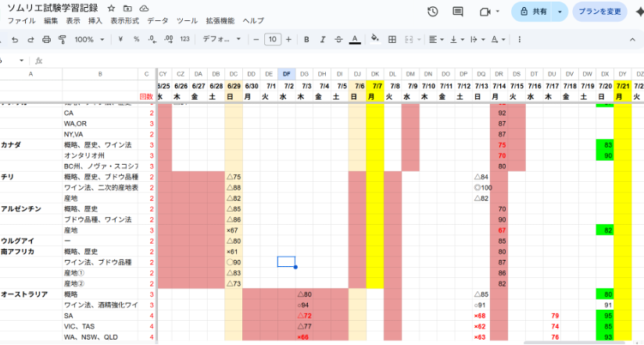
Task: Open the comments panel icon
Action: 458,12
